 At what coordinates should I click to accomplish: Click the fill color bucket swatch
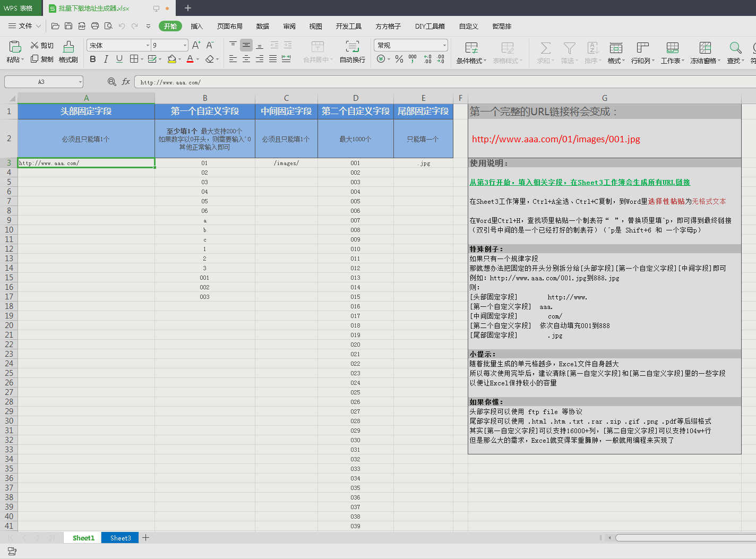tap(171, 59)
